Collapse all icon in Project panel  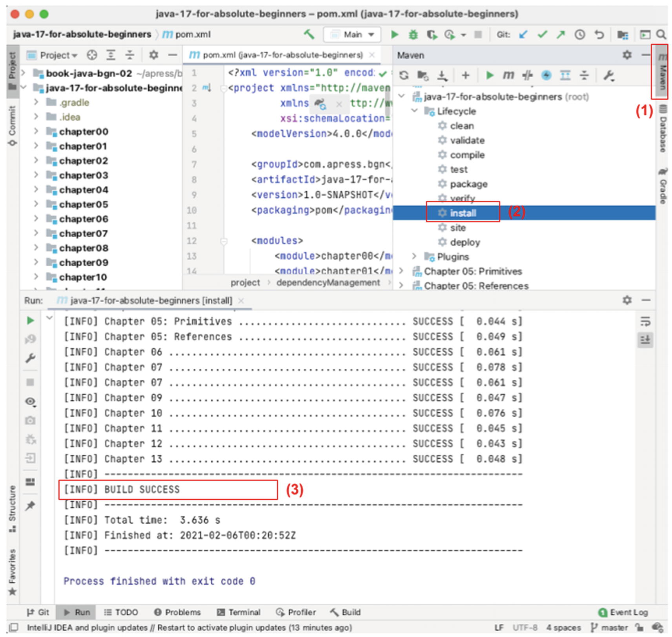129,55
